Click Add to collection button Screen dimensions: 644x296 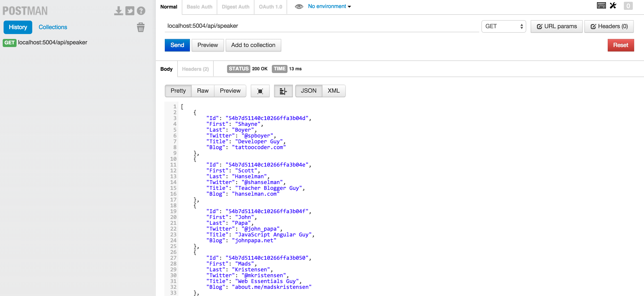point(253,45)
